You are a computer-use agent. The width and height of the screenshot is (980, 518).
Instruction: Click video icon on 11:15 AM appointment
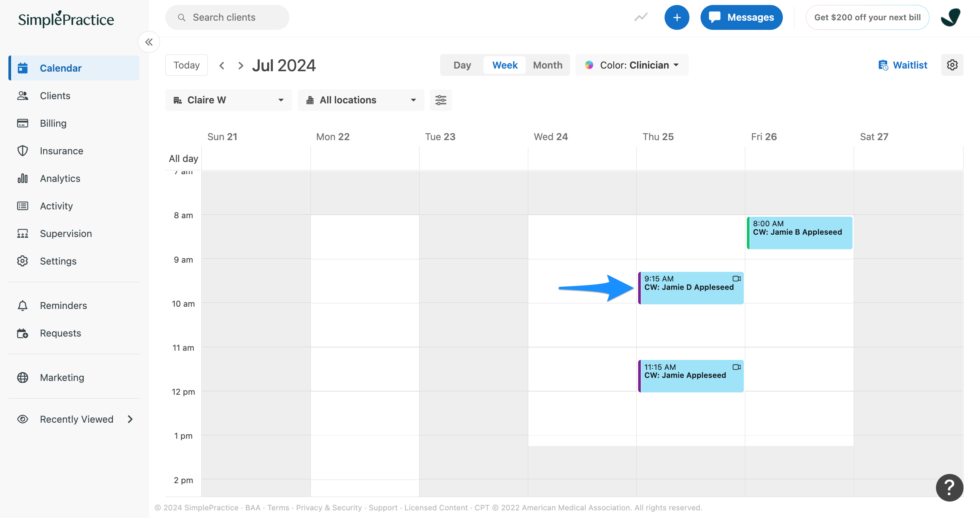(737, 367)
